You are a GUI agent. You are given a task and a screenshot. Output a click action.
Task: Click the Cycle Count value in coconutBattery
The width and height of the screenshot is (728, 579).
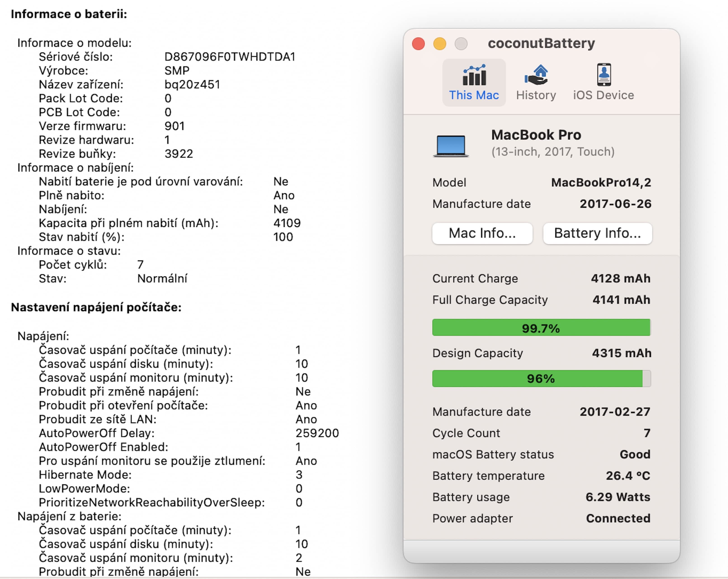click(647, 433)
